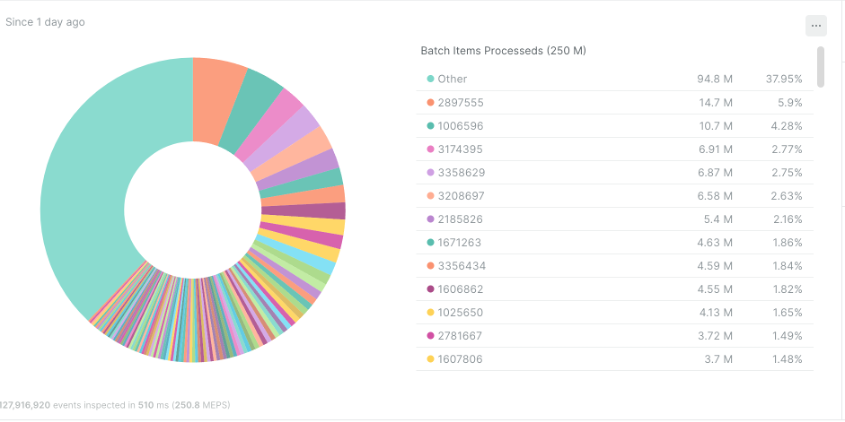The width and height of the screenshot is (845, 422).
Task: Click the 3208697 legend label
Action: tap(461, 196)
